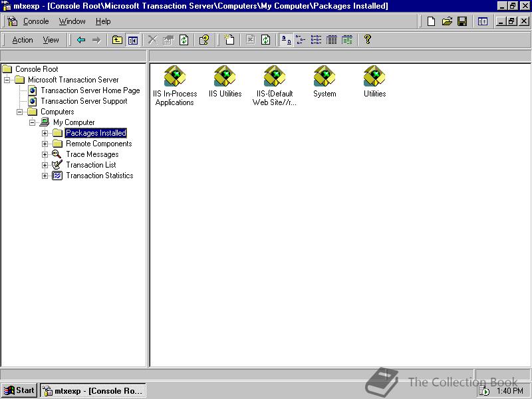Expand the Transaction List node
This screenshot has height=399, width=532.
[x=45, y=165]
